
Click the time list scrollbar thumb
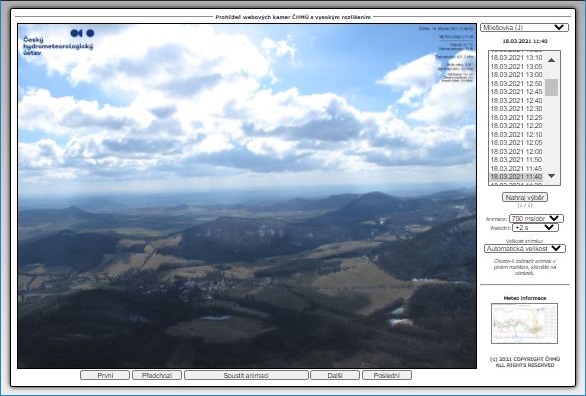(x=552, y=88)
